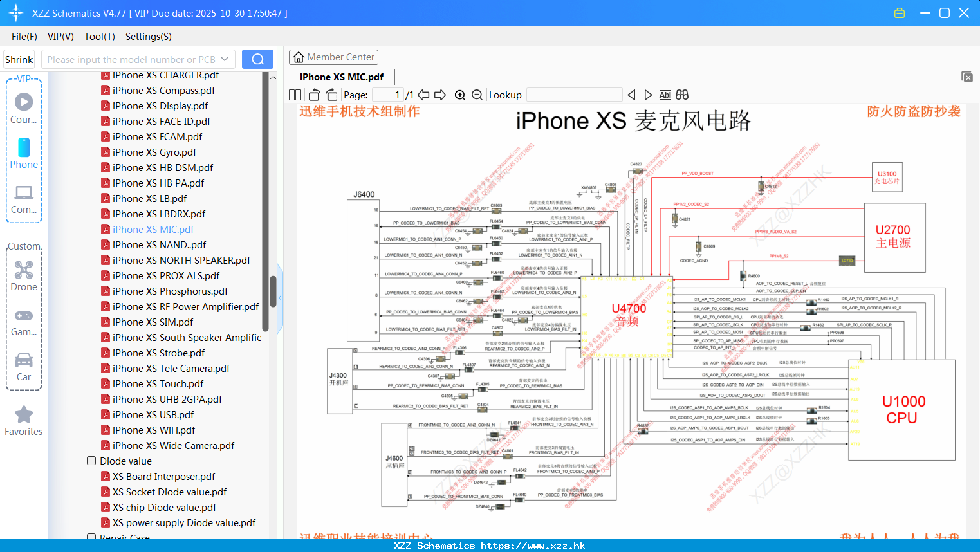Go to the previous page arrow
The width and height of the screenshot is (980, 552).
423,95
